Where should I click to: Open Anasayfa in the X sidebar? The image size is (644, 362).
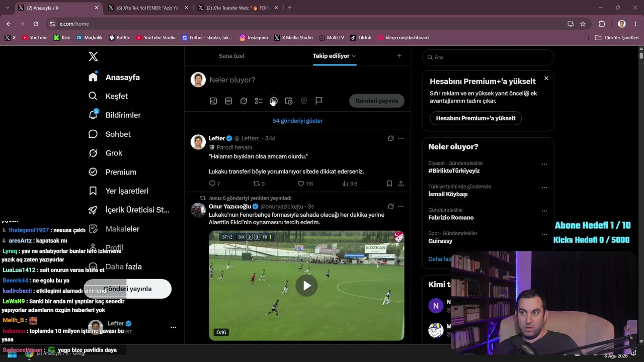pos(114,77)
